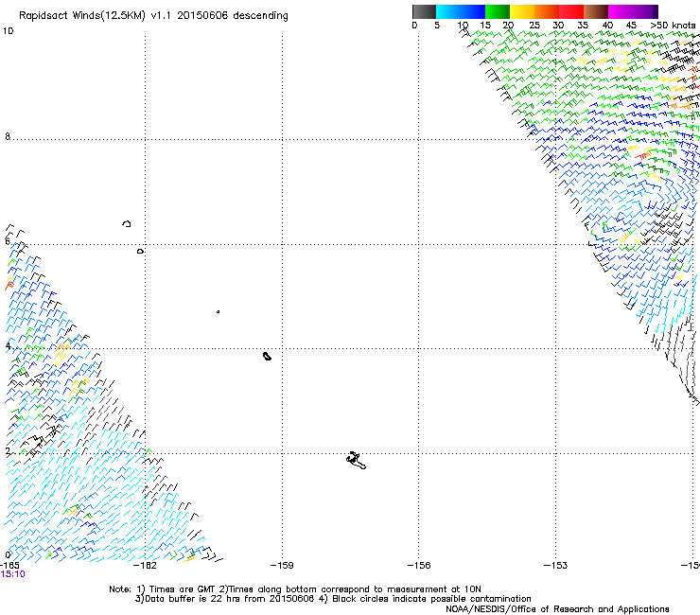
Task: Click the longitude label '-153'
Action: coord(556,566)
